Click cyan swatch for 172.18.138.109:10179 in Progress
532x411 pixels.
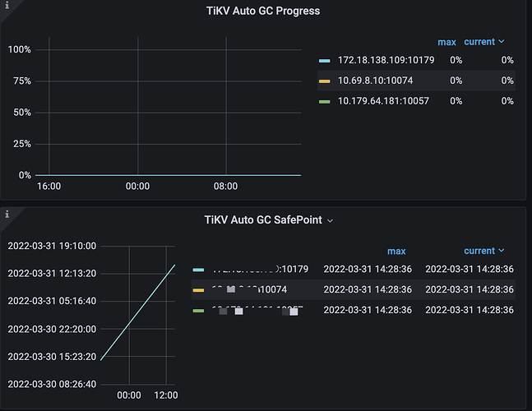[x=324, y=61]
